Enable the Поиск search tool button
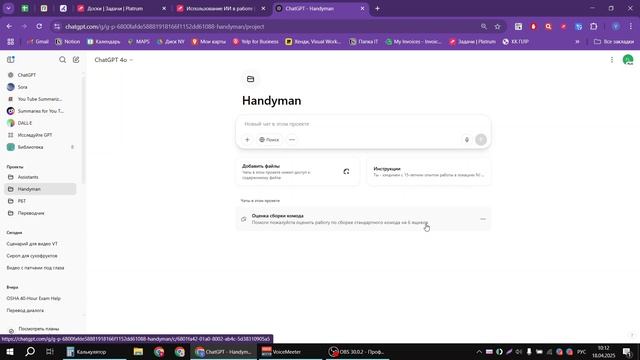 pyautogui.click(x=269, y=140)
